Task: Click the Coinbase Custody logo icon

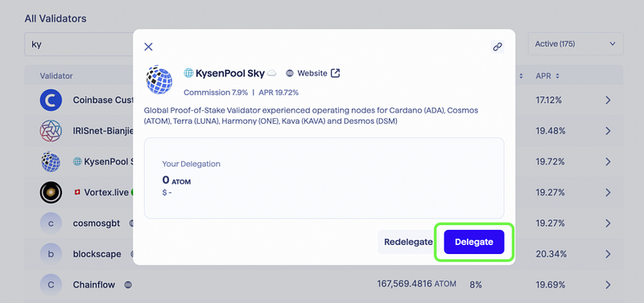Action: pos(51,100)
